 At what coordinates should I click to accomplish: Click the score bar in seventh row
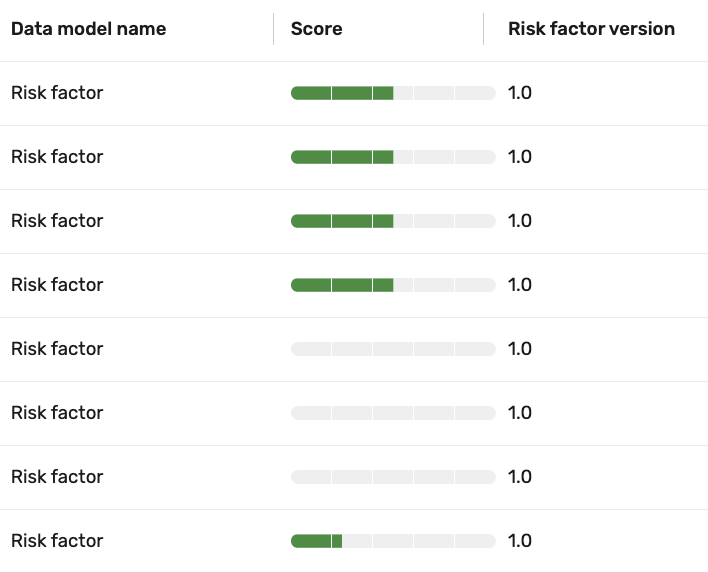pos(393,477)
